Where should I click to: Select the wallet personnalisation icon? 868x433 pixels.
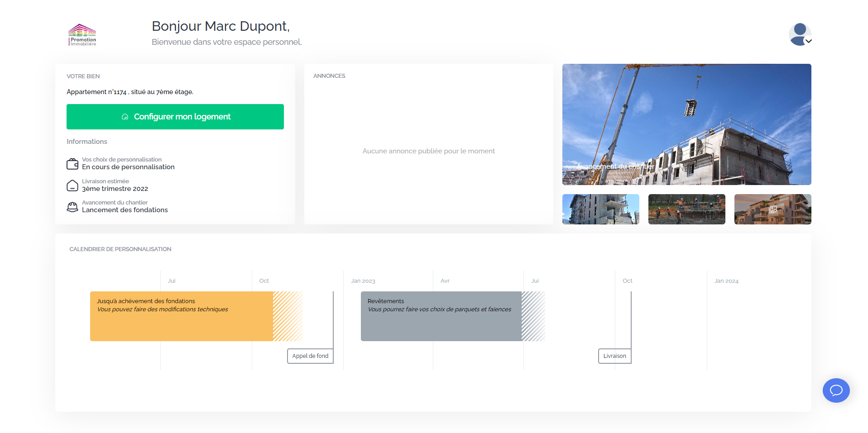[72, 163]
